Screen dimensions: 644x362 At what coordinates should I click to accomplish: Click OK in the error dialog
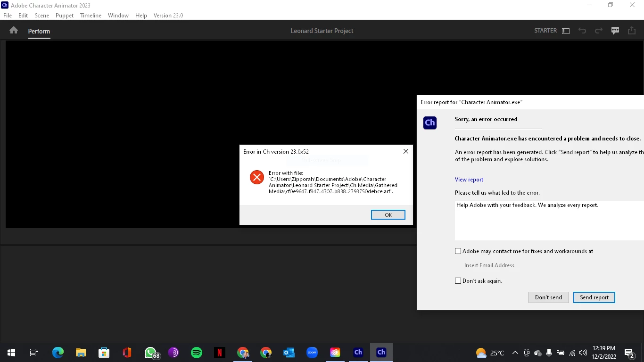click(388, 215)
